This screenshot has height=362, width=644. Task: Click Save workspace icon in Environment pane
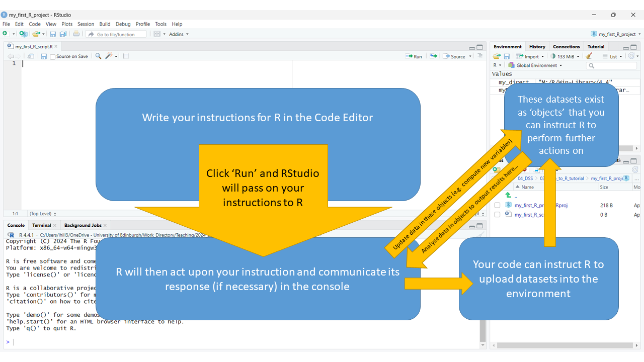(x=507, y=56)
